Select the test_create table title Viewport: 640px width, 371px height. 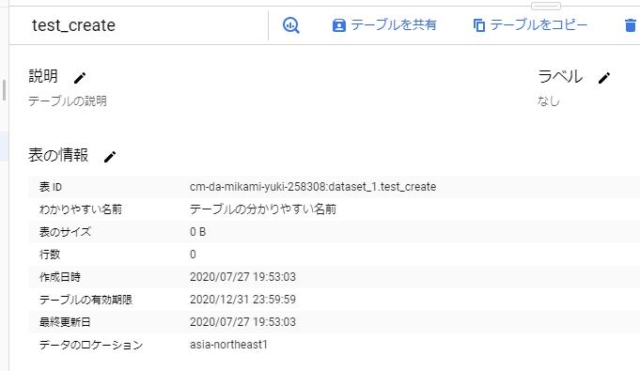click(74, 25)
